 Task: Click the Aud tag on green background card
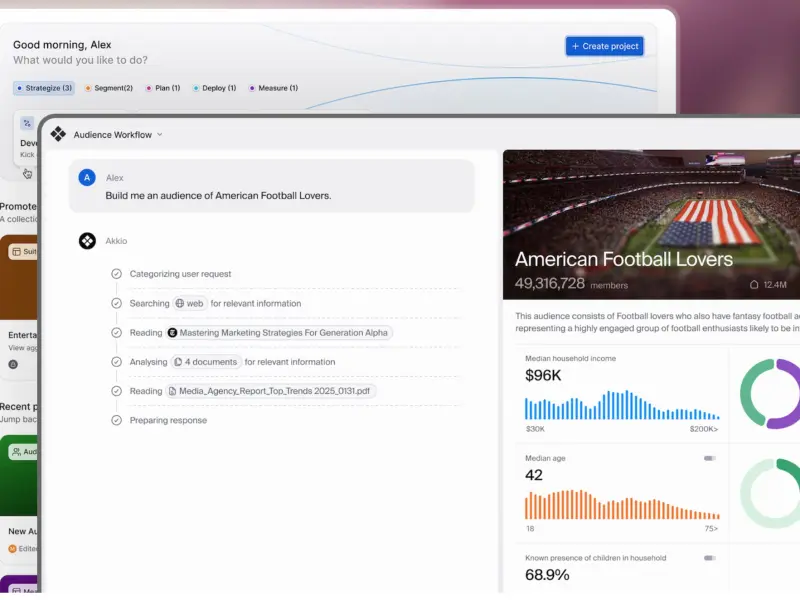pos(23,452)
